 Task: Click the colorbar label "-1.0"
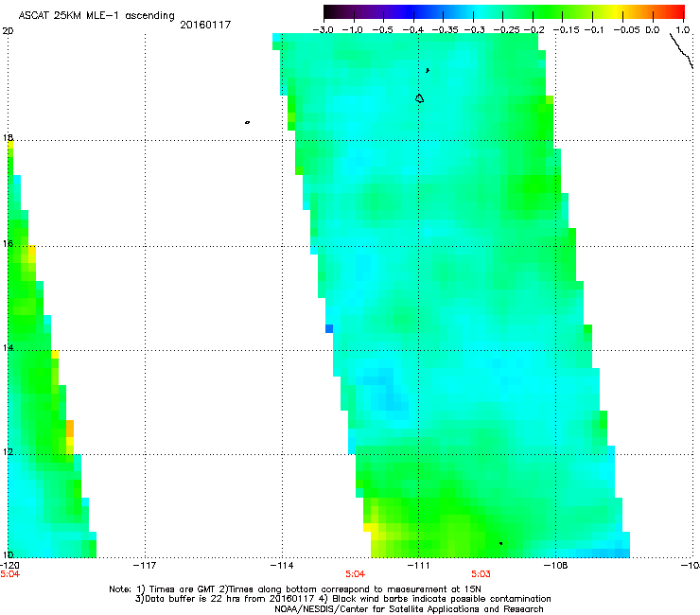pos(352,30)
